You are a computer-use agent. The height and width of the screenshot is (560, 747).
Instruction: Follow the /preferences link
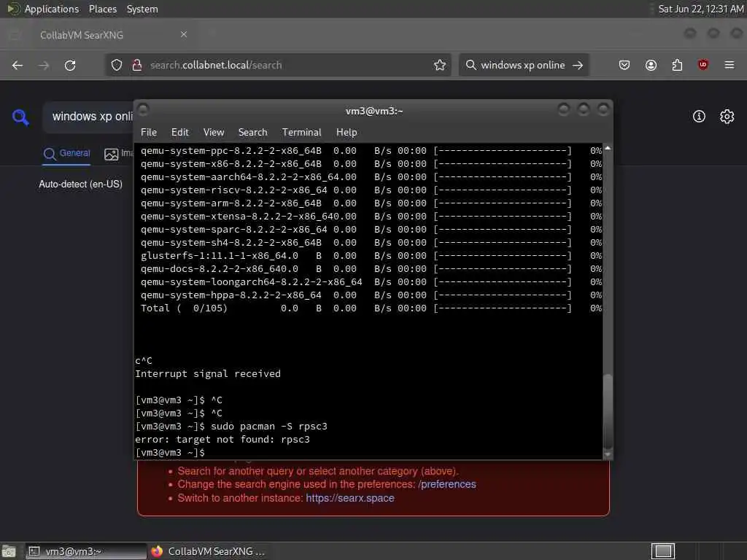coord(447,484)
